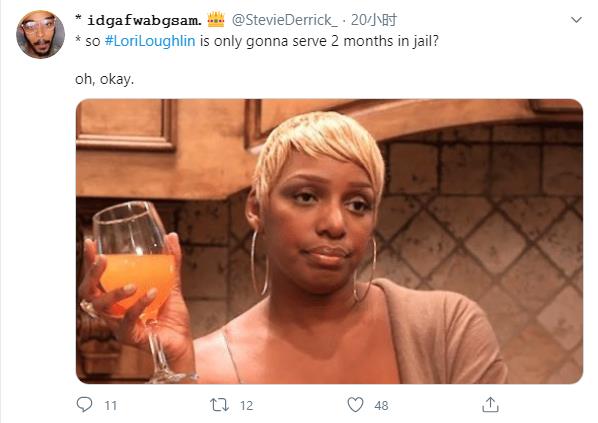598x423 pixels.
Task: Like the tweet with heart icon
Action: pyautogui.click(x=355, y=405)
